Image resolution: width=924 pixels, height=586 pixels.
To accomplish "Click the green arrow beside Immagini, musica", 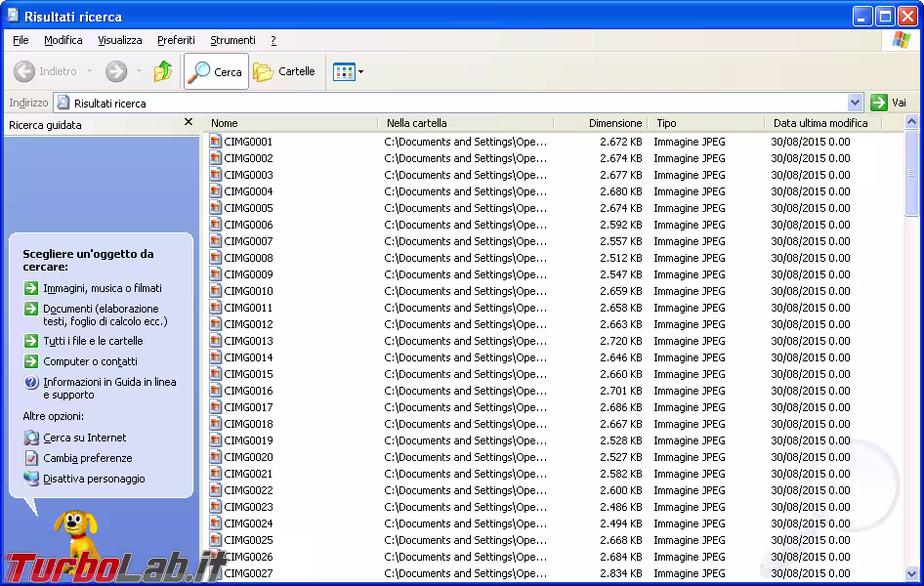I will (30, 288).
